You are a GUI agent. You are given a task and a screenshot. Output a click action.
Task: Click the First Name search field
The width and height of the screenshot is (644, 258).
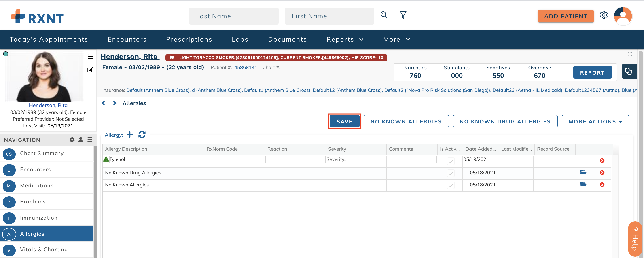click(329, 16)
